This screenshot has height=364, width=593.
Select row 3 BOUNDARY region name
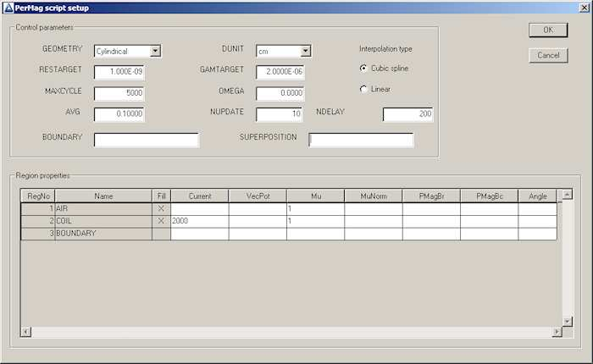pyautogui.click(x=103, y=234)
